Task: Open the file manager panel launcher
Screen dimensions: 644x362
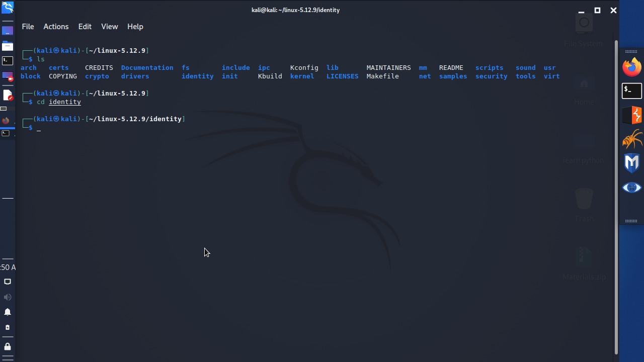Action: 7,46
